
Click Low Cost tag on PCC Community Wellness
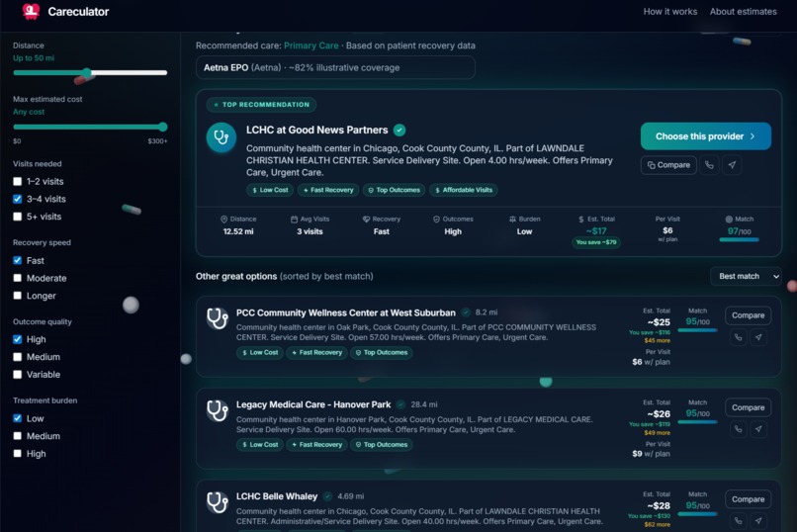(260, 353)
